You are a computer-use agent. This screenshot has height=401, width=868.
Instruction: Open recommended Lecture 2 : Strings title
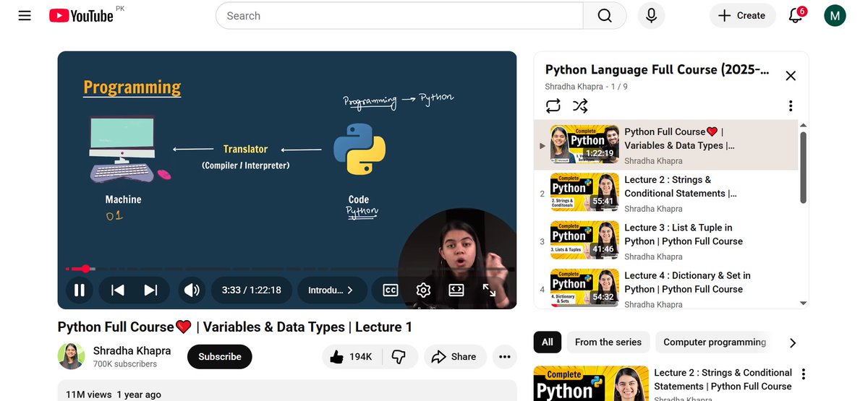[723, 379]
